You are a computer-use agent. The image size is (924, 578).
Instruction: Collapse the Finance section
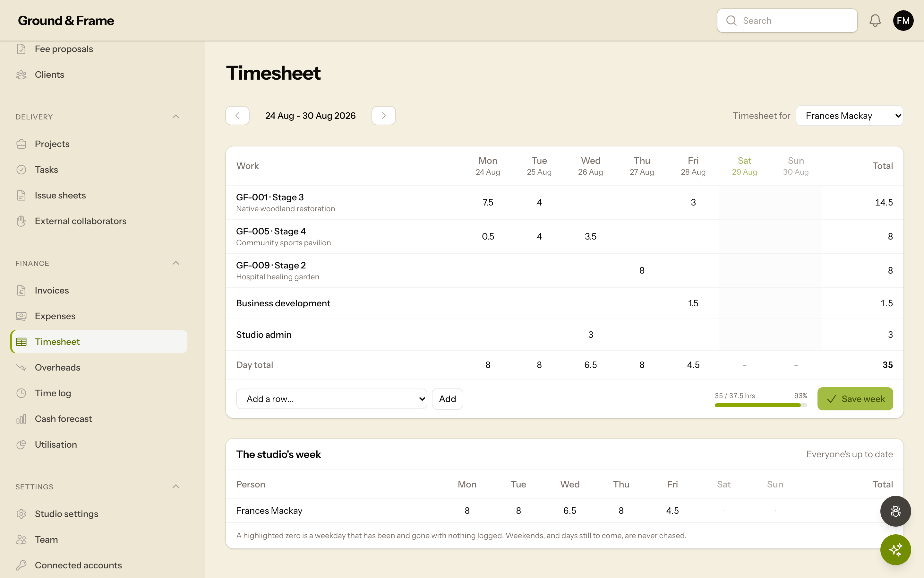click(x=175, y=263)
